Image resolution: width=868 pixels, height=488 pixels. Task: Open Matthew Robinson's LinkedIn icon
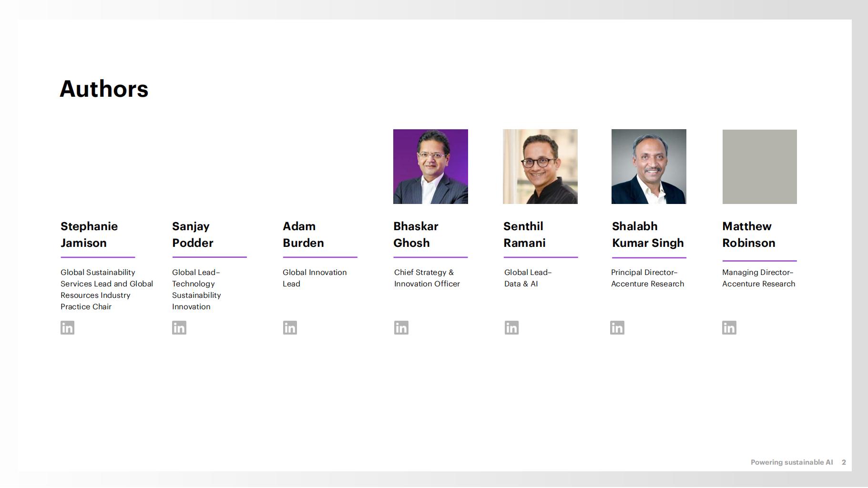pos(729,327)
